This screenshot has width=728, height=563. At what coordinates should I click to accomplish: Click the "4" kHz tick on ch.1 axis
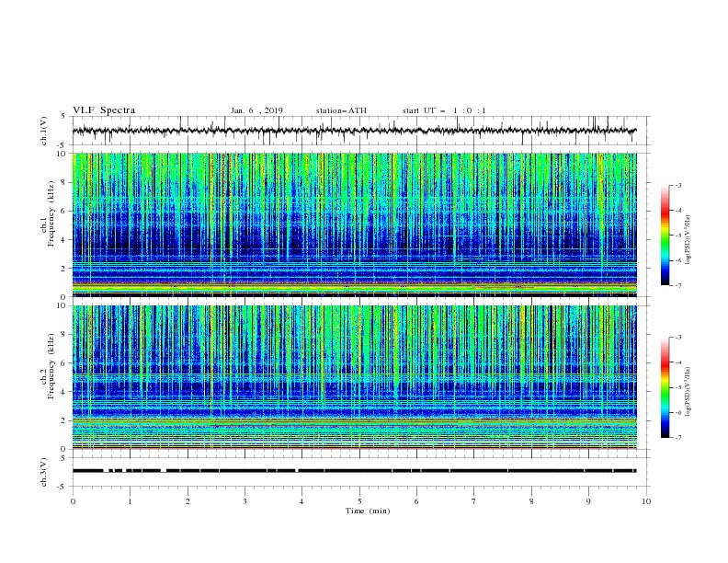[x=64, y=240]
